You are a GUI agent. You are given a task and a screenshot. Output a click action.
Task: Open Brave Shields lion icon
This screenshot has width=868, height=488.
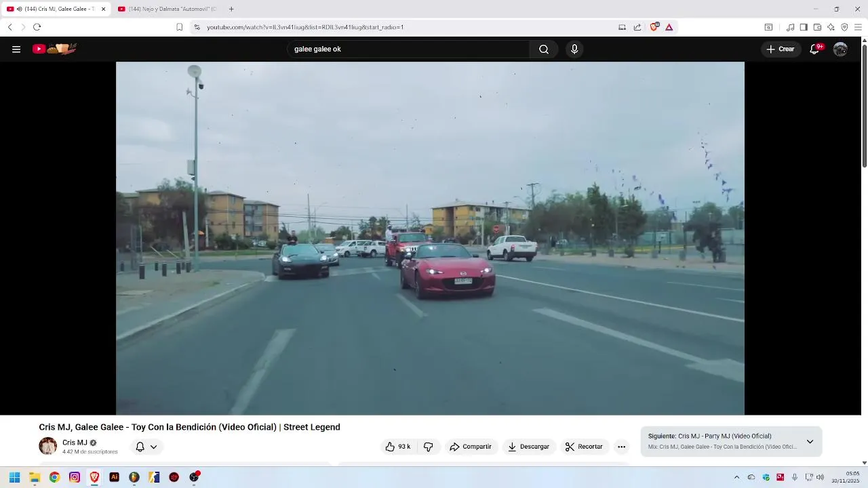click(654, 27)
